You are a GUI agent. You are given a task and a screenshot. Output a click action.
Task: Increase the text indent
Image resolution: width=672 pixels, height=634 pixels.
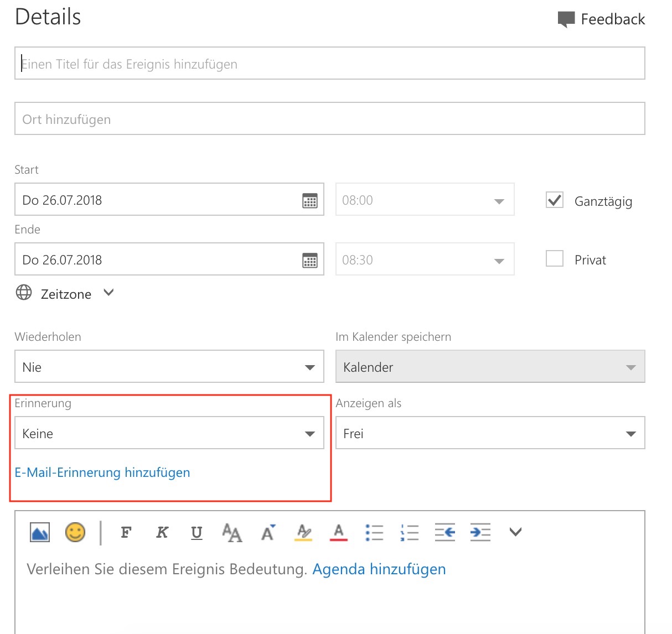click(x=480, y=532)
